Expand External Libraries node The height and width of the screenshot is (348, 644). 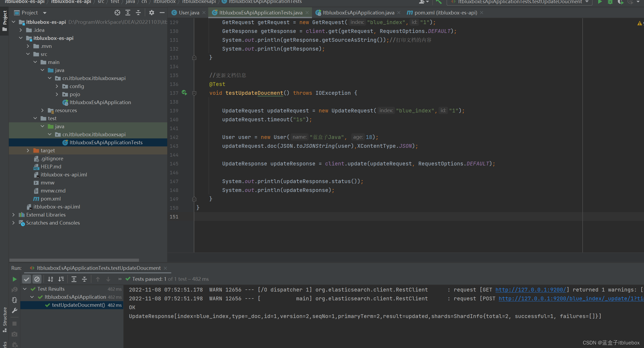click(13, 215)
